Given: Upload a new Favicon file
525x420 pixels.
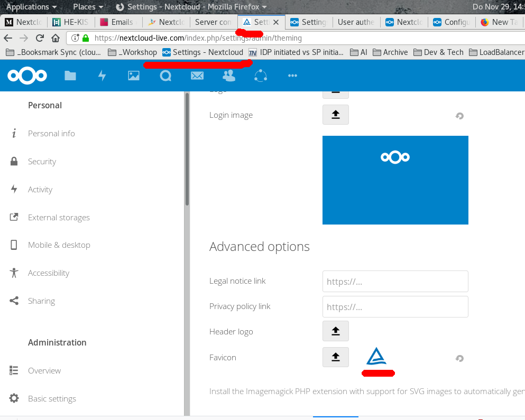Looking at the screenshot, I should tap(336, 357).
